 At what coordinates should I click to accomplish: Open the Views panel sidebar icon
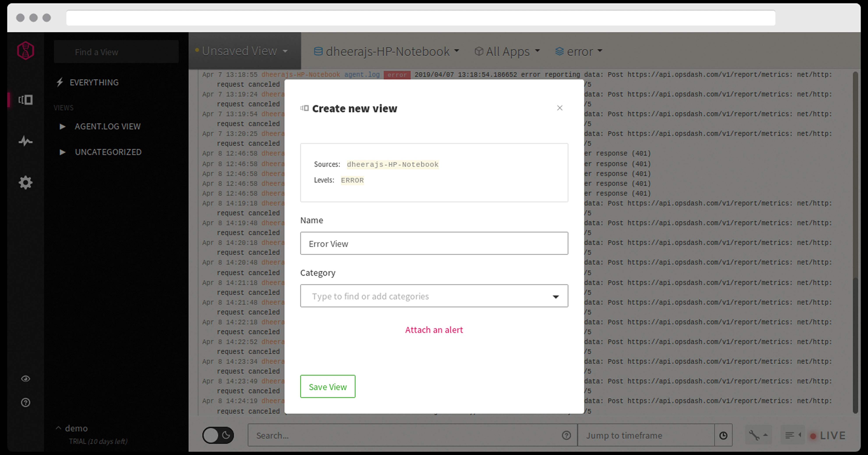click(x=26, y=100)
